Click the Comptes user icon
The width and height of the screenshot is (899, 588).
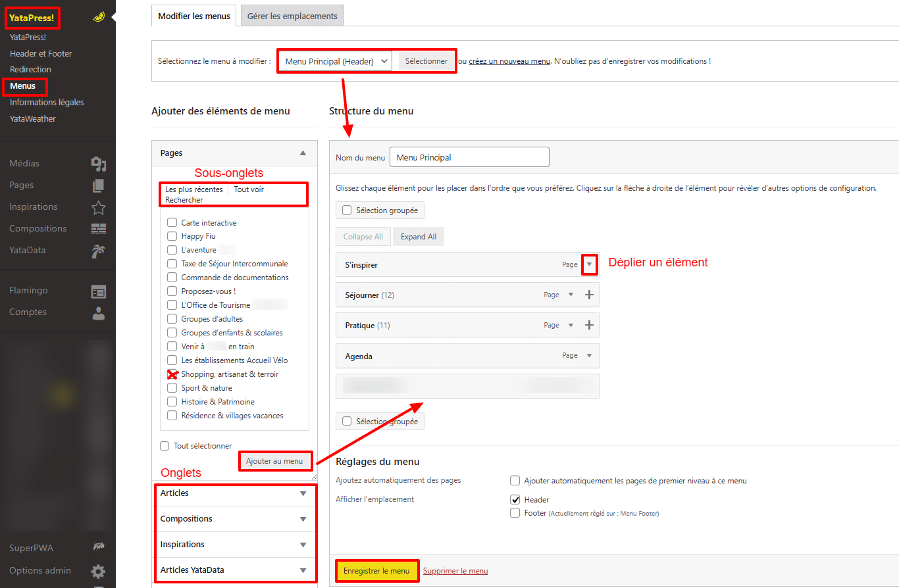pyautogui.click(x=98, y=313)
